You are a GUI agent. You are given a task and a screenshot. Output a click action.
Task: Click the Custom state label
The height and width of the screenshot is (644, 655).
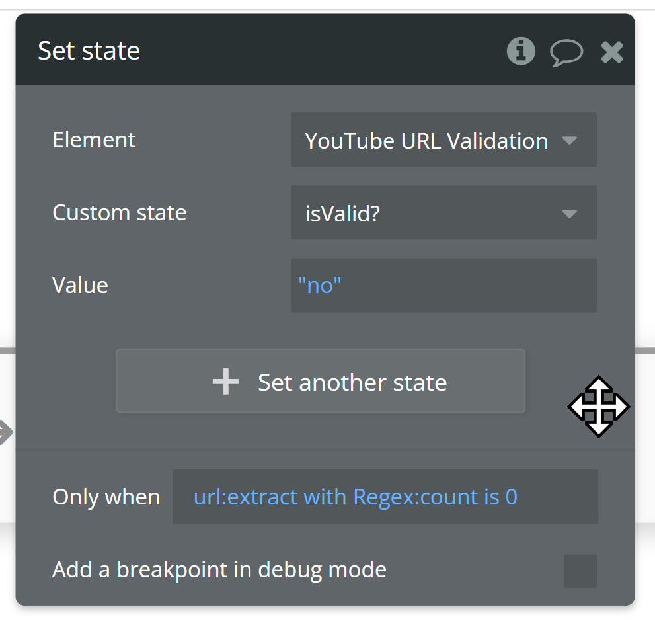point(119,212)
